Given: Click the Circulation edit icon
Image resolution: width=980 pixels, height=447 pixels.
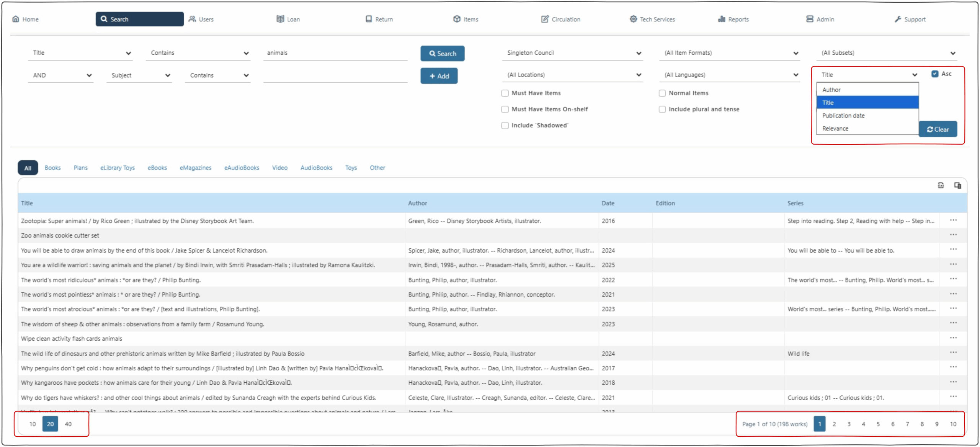Looking at the screenshot, I should point(544,19).
